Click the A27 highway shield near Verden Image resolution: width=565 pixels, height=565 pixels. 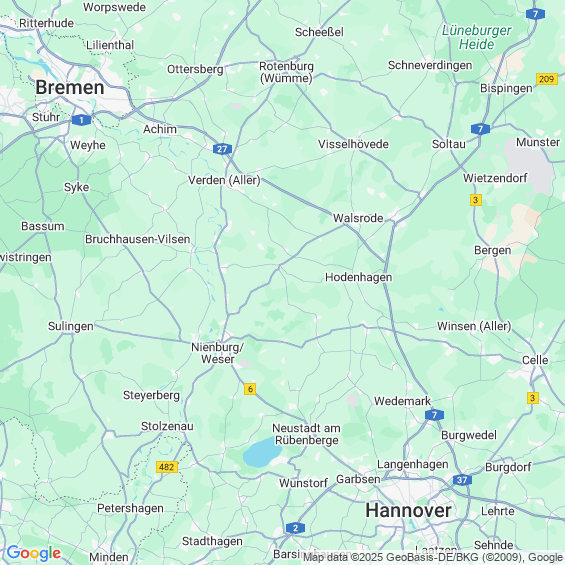pyautogui.click(x=222, y=149)
